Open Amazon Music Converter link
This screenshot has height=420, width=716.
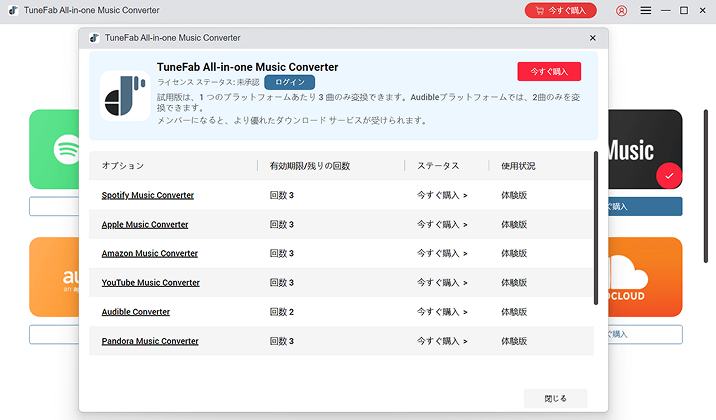150,254
